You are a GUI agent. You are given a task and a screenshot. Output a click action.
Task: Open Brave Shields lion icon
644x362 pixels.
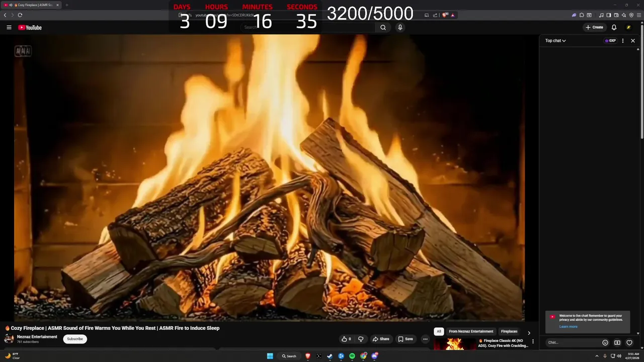click(445, 15)
